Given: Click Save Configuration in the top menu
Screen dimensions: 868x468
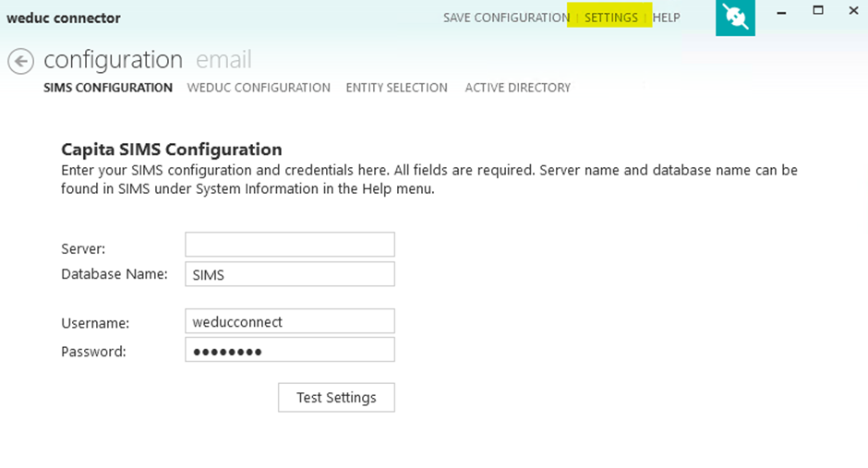Looking at the screenshot, I should [x=506, y=18].
